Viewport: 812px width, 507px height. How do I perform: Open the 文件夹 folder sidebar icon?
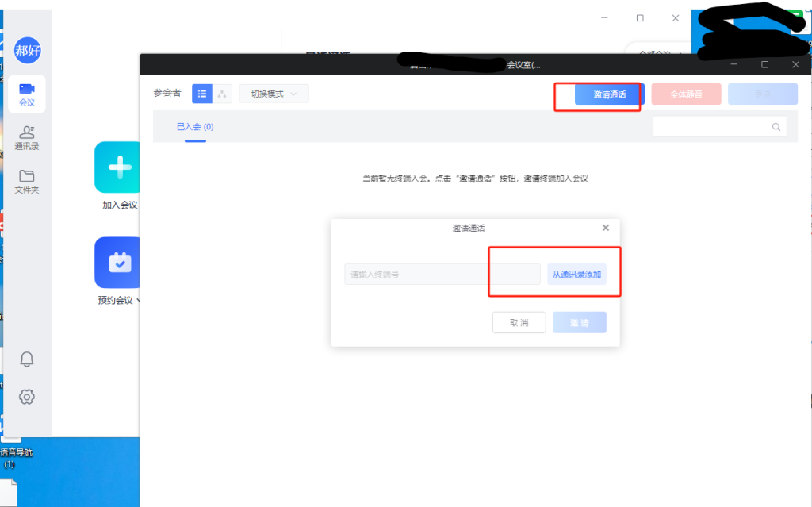pos(27,182)
